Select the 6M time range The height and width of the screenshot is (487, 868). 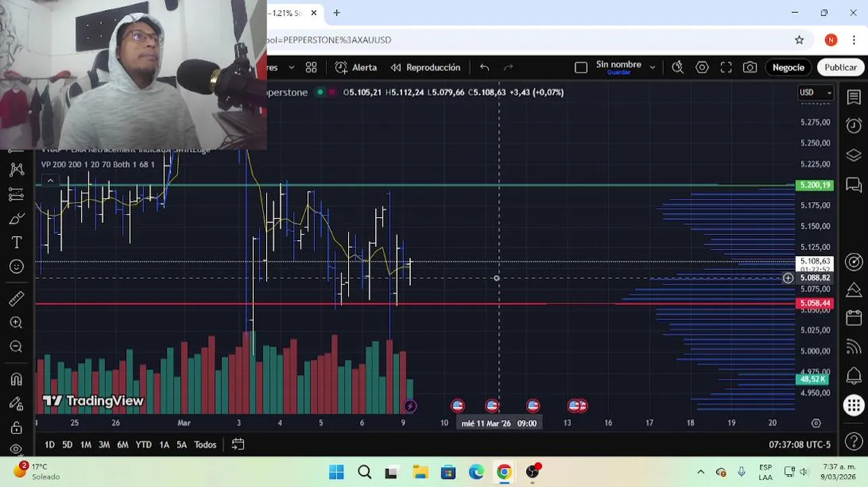(x=122, y=444)
